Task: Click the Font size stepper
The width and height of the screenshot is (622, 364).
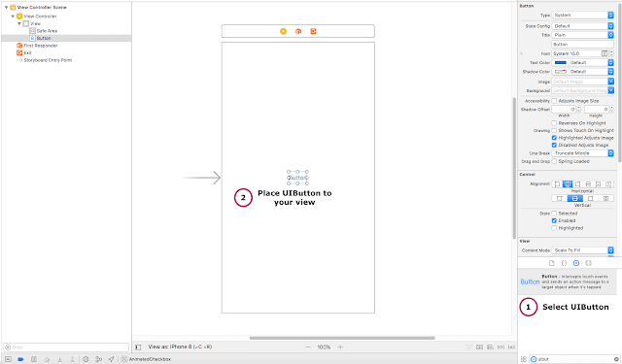Action: click(611, 53)
